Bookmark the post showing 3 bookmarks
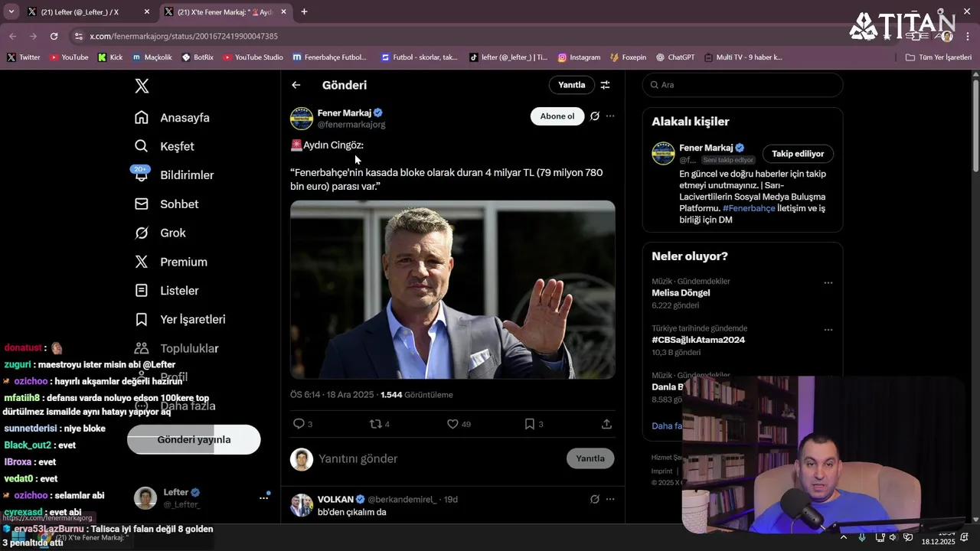The image size is (980, 551). pos(534,424)
